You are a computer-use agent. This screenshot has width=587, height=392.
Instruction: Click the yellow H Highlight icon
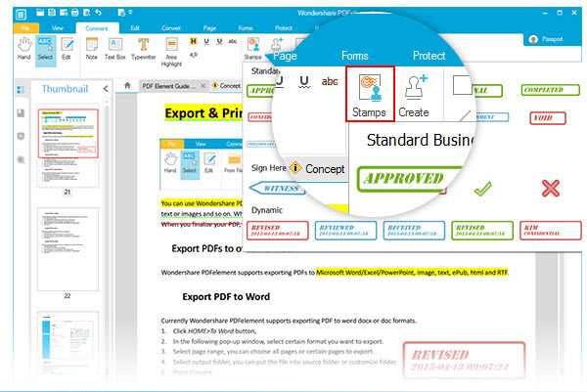193,41
